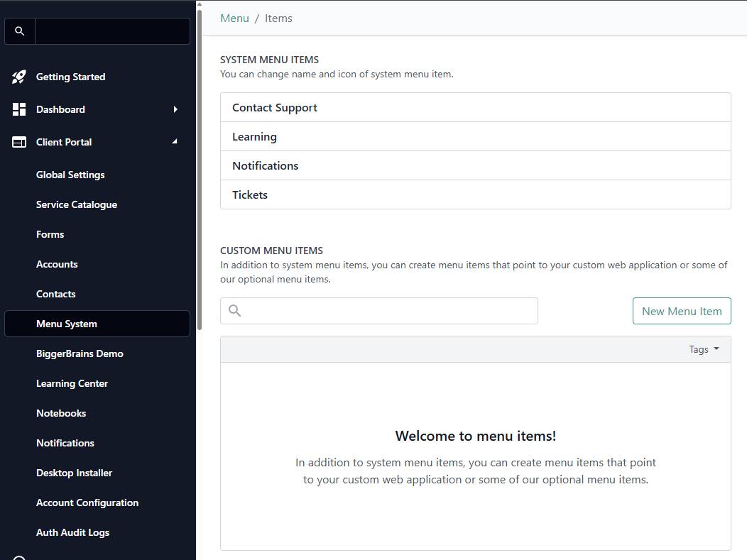Click the sidebar search magnifier icon

(20, 31)
